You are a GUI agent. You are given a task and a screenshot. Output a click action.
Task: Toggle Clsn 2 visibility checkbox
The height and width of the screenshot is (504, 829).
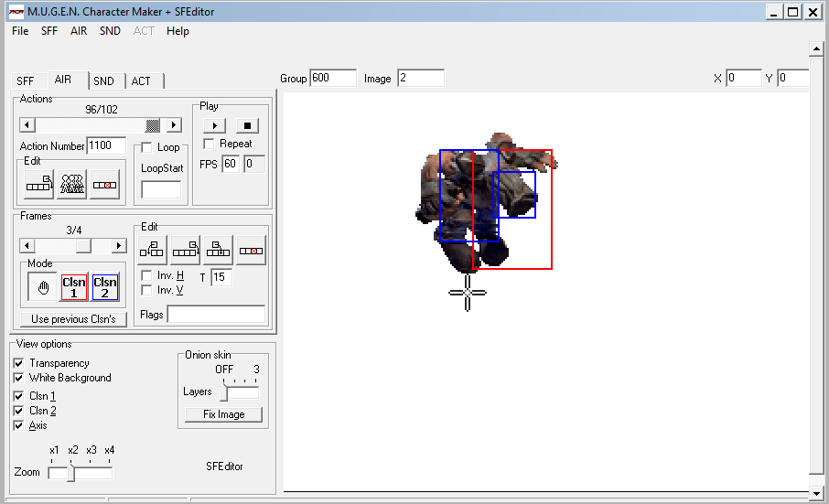18,411
